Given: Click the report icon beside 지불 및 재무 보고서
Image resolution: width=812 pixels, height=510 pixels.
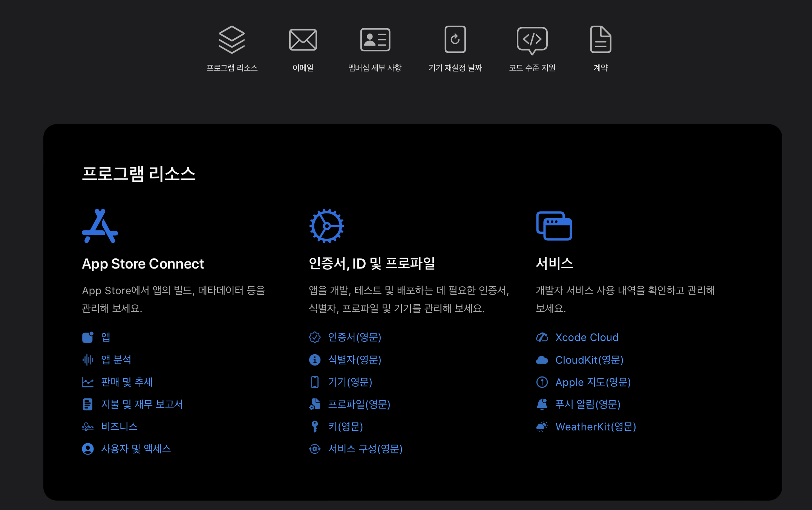Looking at the screenshot, I should click(87, 404).
